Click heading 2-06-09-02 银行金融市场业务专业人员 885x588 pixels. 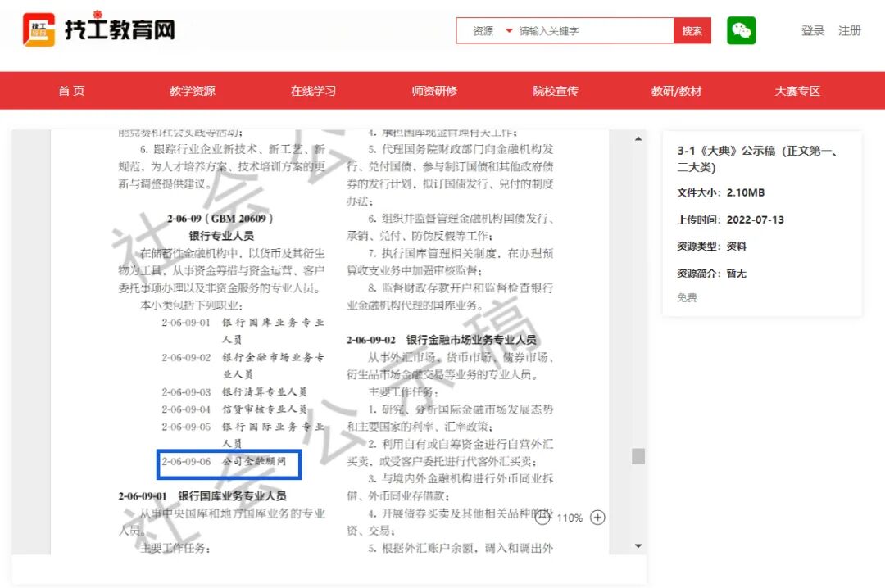(x=442, y=340)
